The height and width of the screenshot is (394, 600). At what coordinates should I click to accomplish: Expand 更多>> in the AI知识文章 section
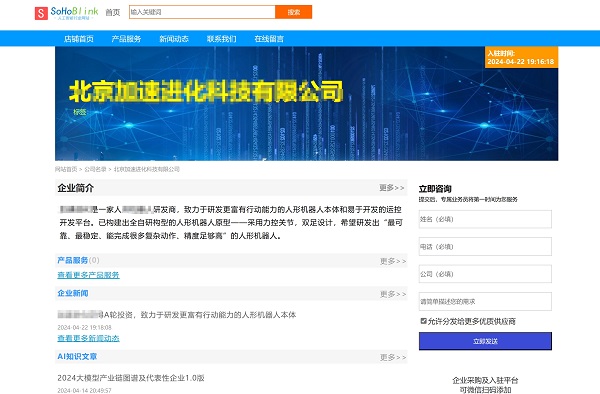tap(393, 357)
